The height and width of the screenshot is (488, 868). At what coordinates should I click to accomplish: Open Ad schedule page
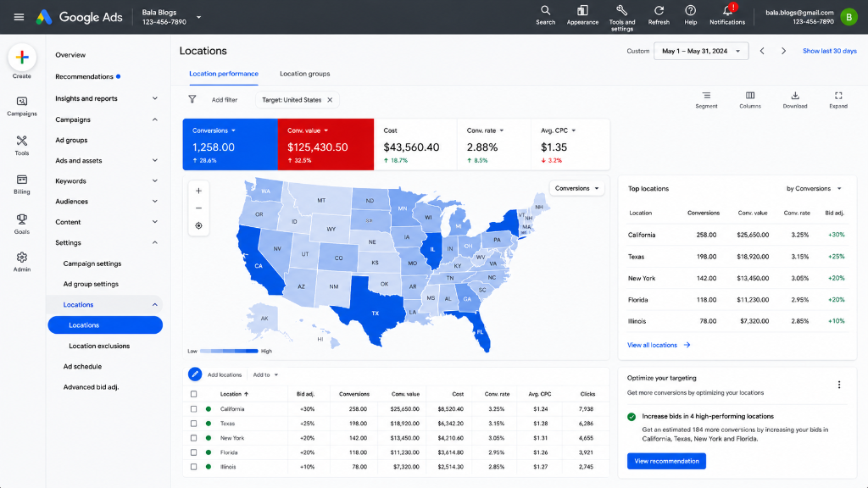click(82, 366)
